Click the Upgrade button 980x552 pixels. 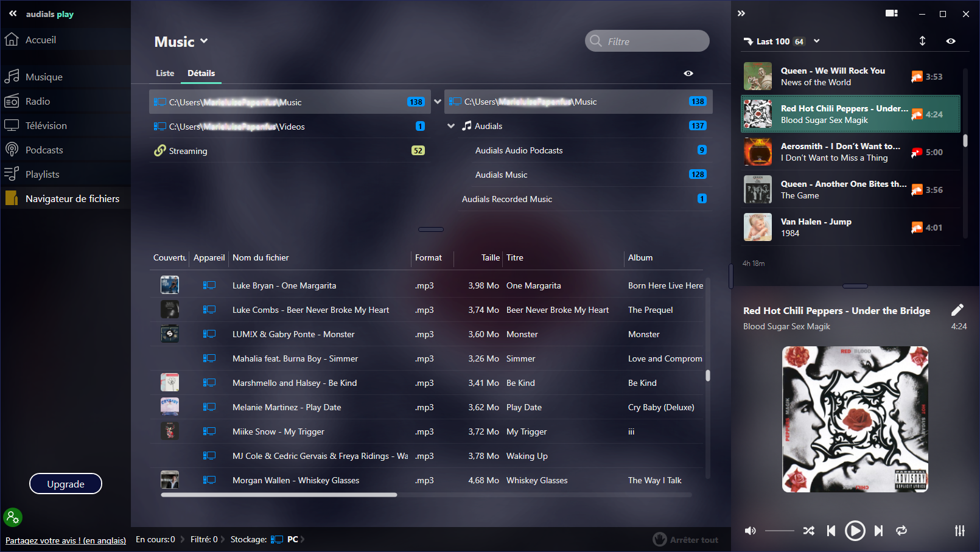[x=66, y=484]
